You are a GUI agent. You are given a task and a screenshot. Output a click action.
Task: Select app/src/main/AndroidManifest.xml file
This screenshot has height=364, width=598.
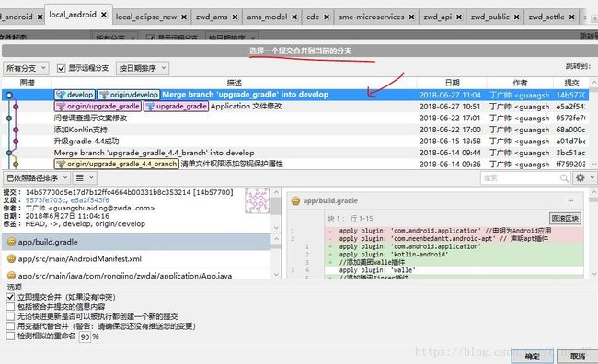pos(136,259)
